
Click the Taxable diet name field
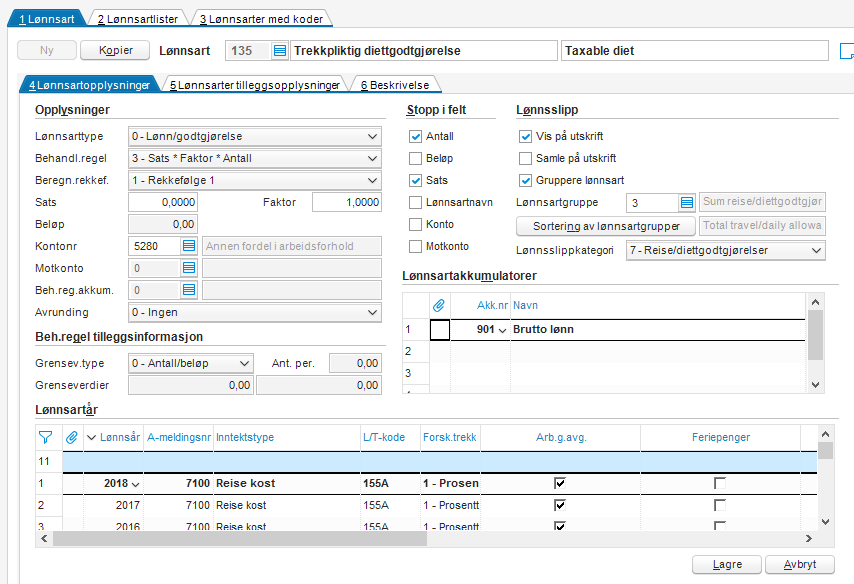pyautogui.click(x=694, y=51)
